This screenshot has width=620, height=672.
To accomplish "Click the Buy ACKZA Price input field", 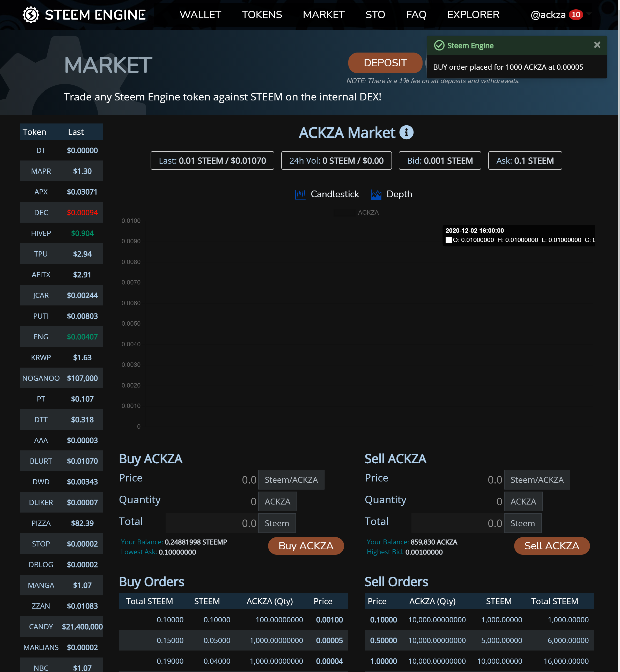I will [212, 480].
